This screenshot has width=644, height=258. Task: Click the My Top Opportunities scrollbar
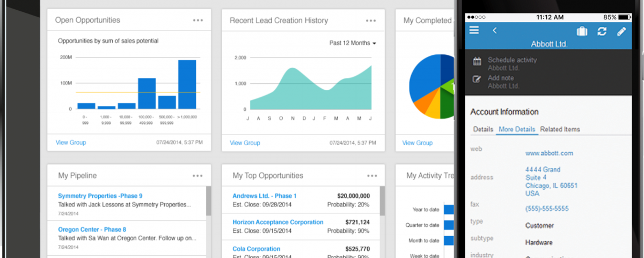[x=382, y=202]
